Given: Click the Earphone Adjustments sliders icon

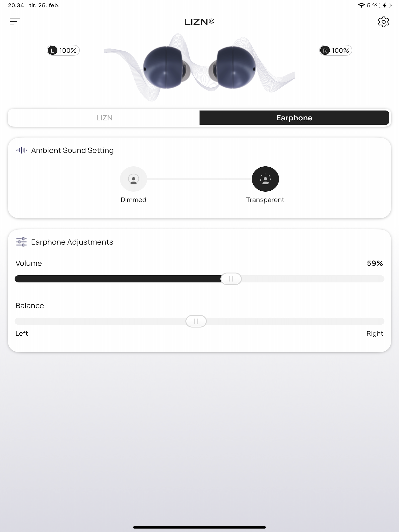Looking at the screenshot, I should point(21,242).
